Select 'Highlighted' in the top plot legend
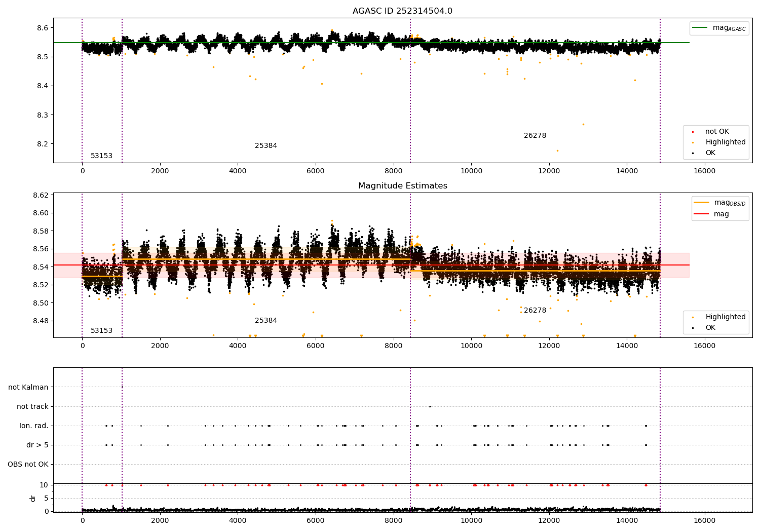Image resolution: width=760 pixels, height=532 pixels. 726,142
